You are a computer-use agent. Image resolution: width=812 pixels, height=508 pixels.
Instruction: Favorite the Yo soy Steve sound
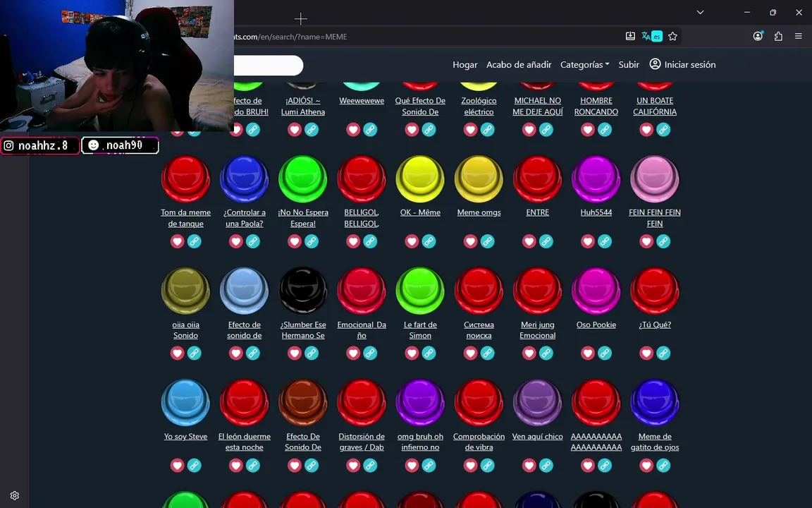point(177,465)
